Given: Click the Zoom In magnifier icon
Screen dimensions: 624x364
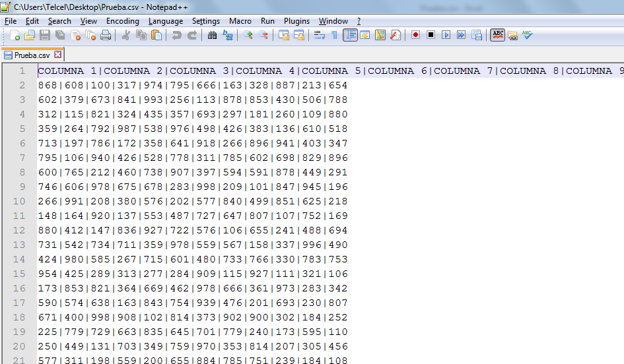Looking at the screenshot, I should [x=248, y=36].
